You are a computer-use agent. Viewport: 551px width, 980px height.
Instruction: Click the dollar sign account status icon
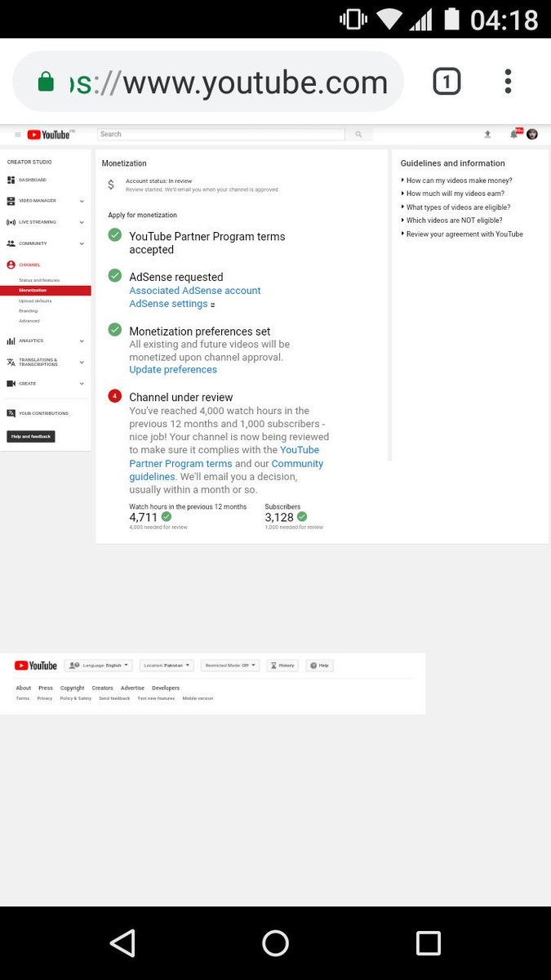click(111, 185)
